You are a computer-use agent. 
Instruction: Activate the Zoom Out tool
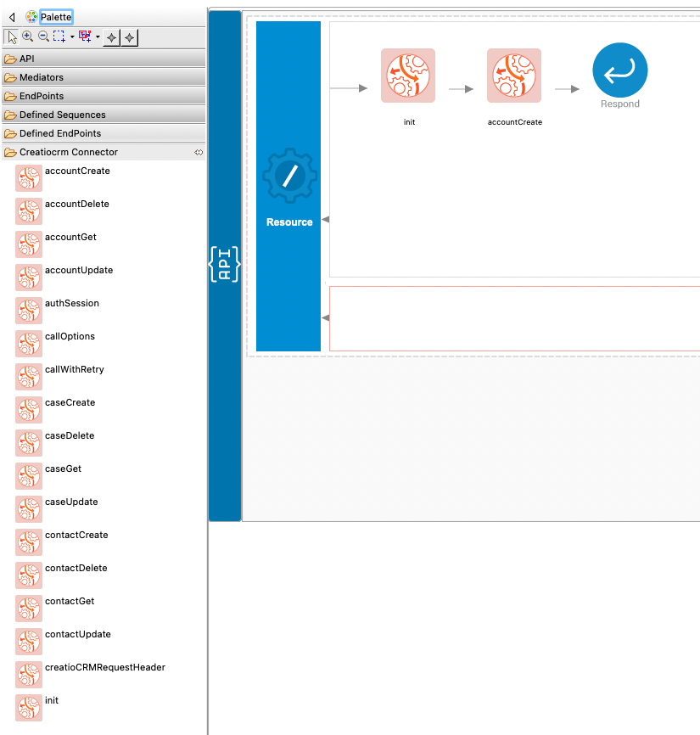click(x=42, y=36)
